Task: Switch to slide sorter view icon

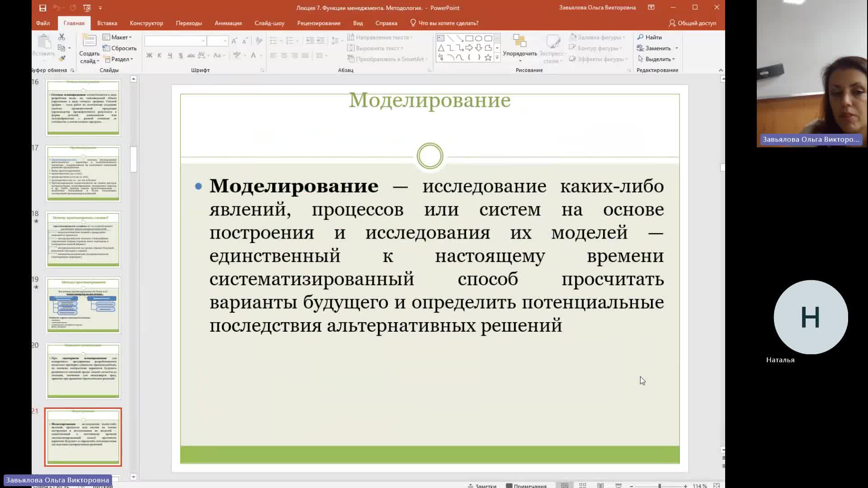Action: coord(583,486)
